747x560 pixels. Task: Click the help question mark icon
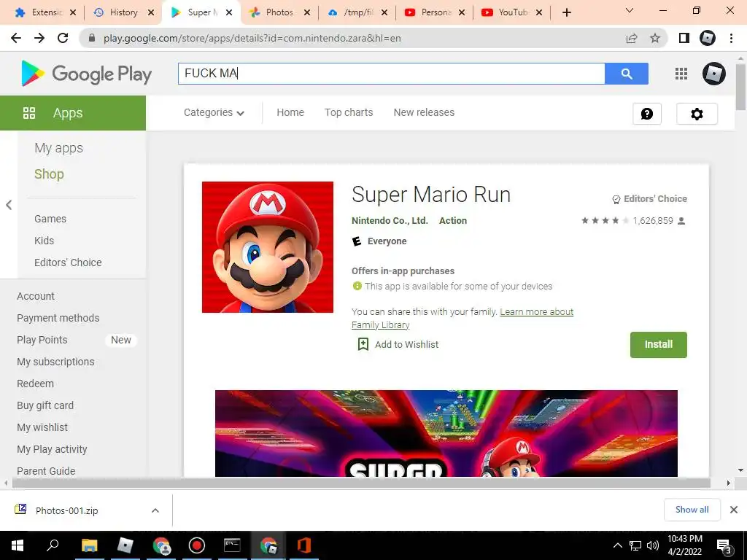tap(647, 114)
